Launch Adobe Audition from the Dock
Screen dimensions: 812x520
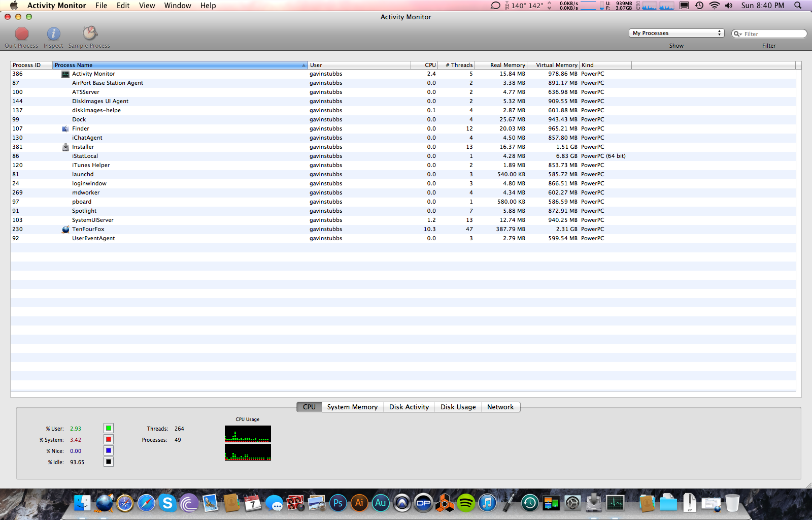pyautogui.click(x=381, y=503)
